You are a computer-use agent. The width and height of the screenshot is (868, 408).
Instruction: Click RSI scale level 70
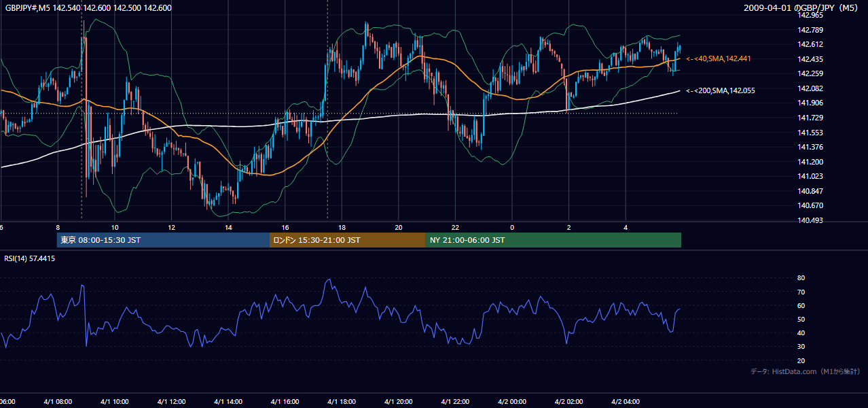tap(801, 292)
